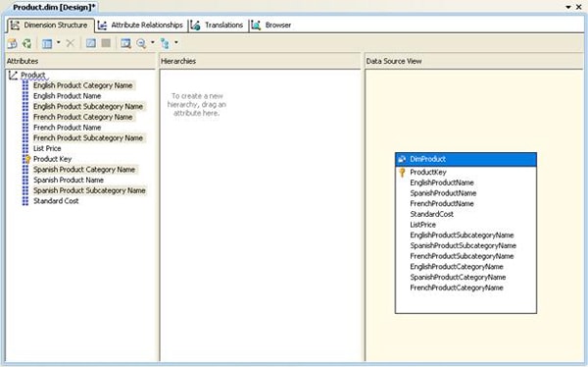Click attribute icon beside French Product Name

click(x=25, y=128)
